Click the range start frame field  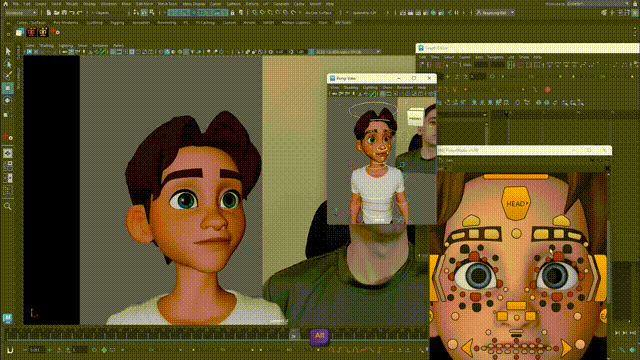coord(36,350)
